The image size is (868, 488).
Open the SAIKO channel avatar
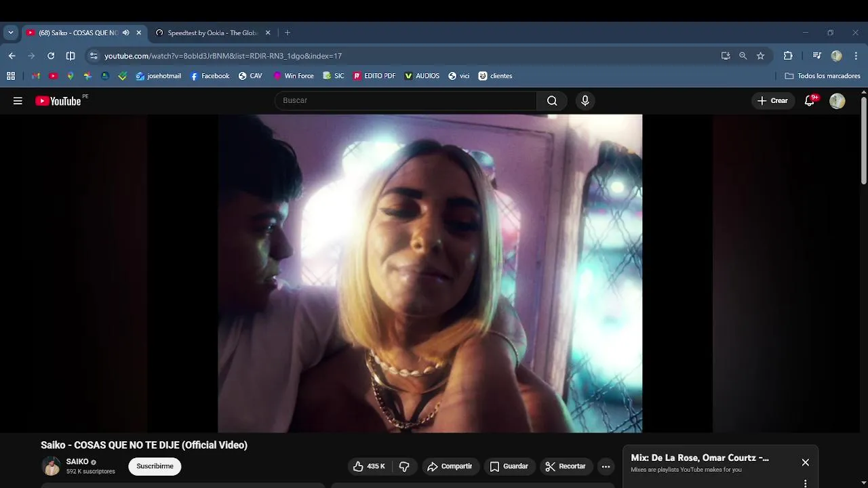coord(51,466)
